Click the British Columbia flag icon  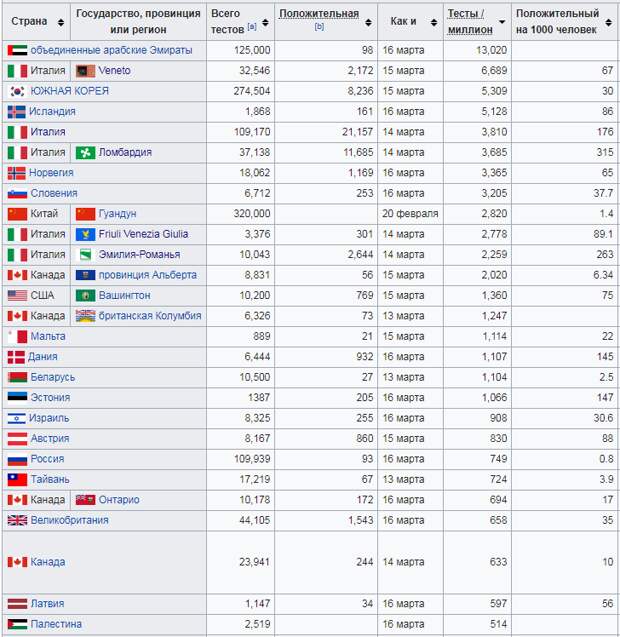[85, 316]
